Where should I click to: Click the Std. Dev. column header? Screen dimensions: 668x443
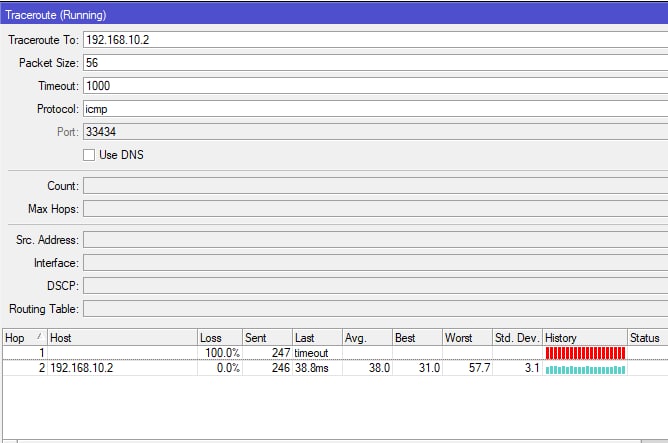(517, 338)
